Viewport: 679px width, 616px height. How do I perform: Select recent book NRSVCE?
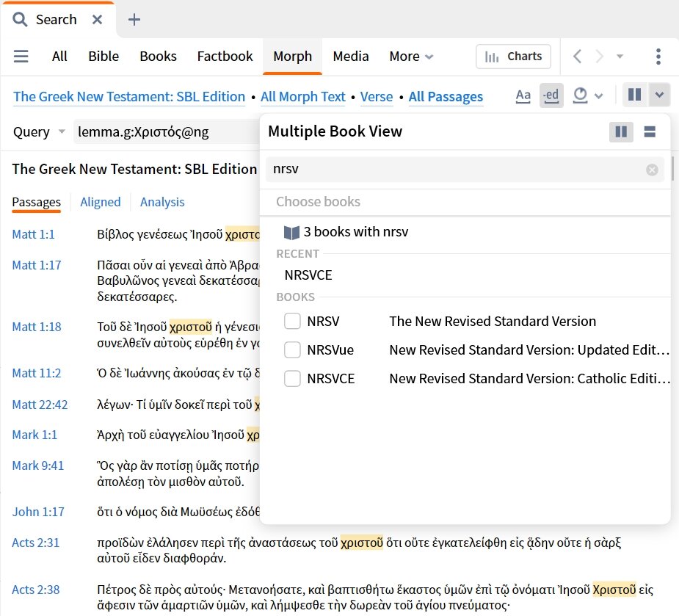(308, 275)
